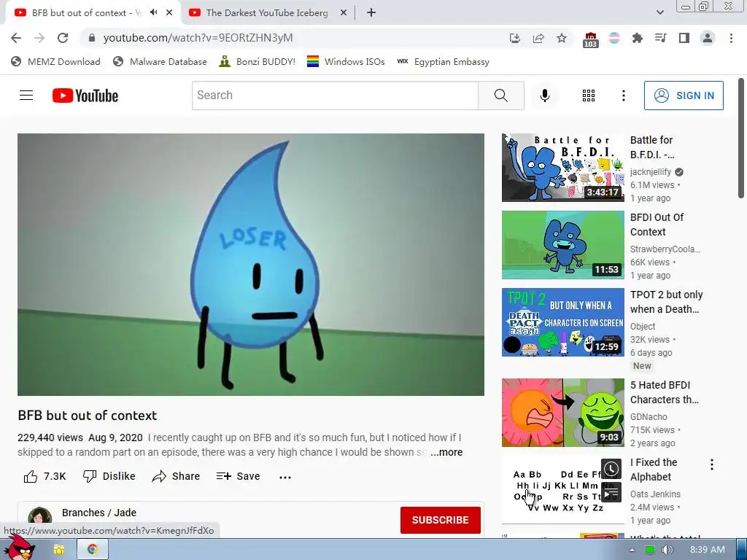Open menu for I Fixed the Alphabet
This screenshot has width=747, height=560.
coord(712,464)
